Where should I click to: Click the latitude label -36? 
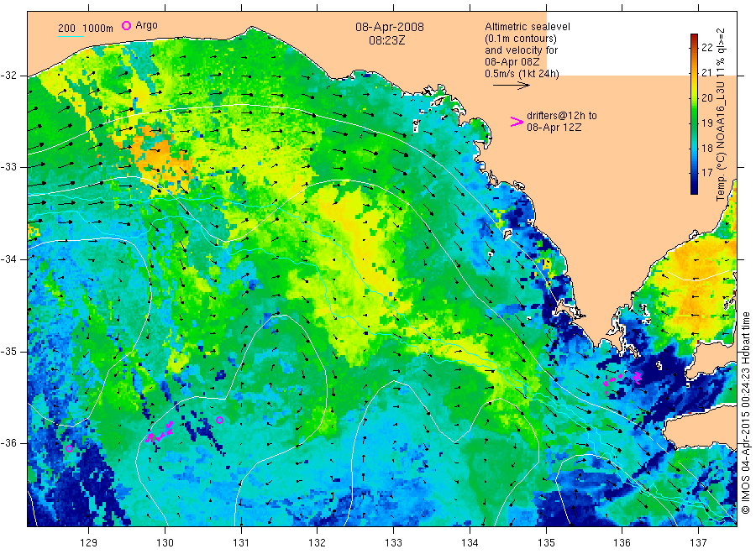(x=8, y=443)
